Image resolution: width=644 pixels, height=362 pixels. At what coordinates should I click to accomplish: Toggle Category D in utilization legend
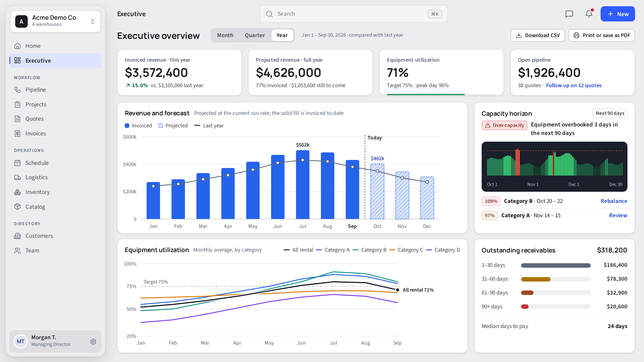[443, 250]
